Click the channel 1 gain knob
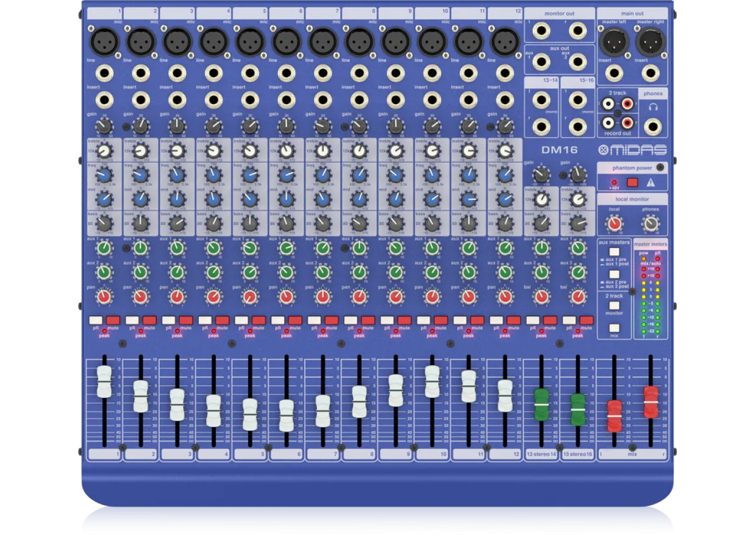Screen dimensions: 756x541 (x=104, y=126)
